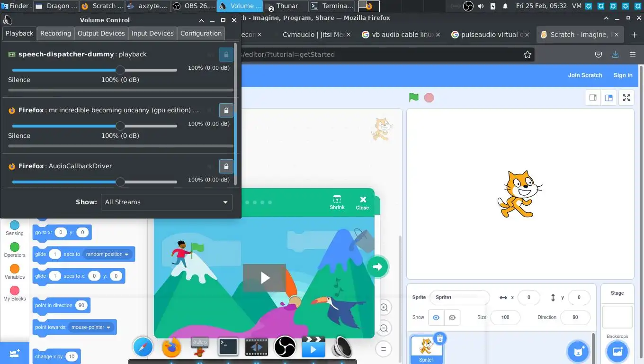The width and height of the screenshot is (644, 364).
Task: Click the sprite Size field
Action: pyautogui.click(x=505, y=317)
